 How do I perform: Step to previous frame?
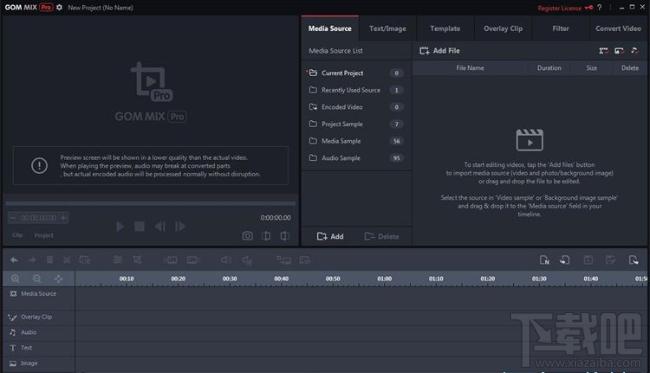pos(160,226)
